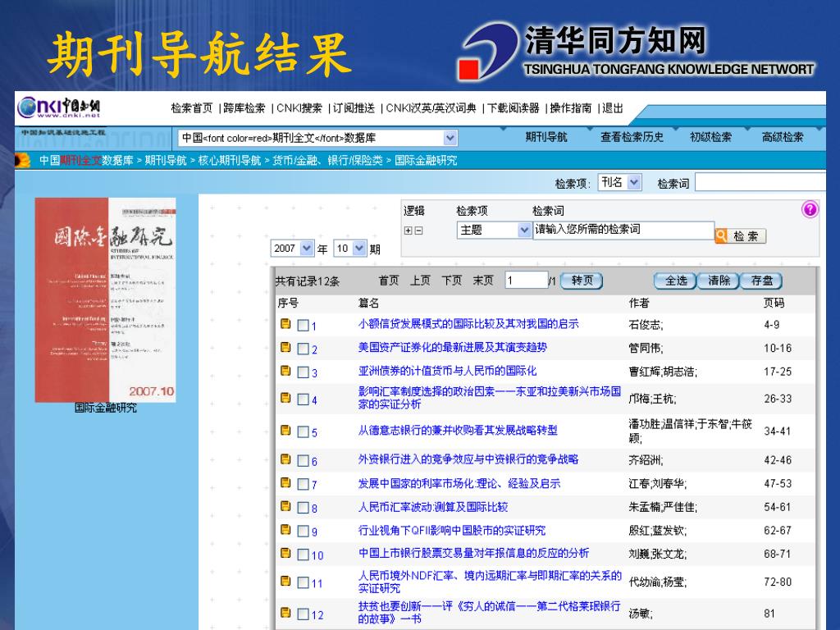This screenshot has width=840, height=630.
Task: Tick checkbox for record 5
Action: click(x=304, y=431)
